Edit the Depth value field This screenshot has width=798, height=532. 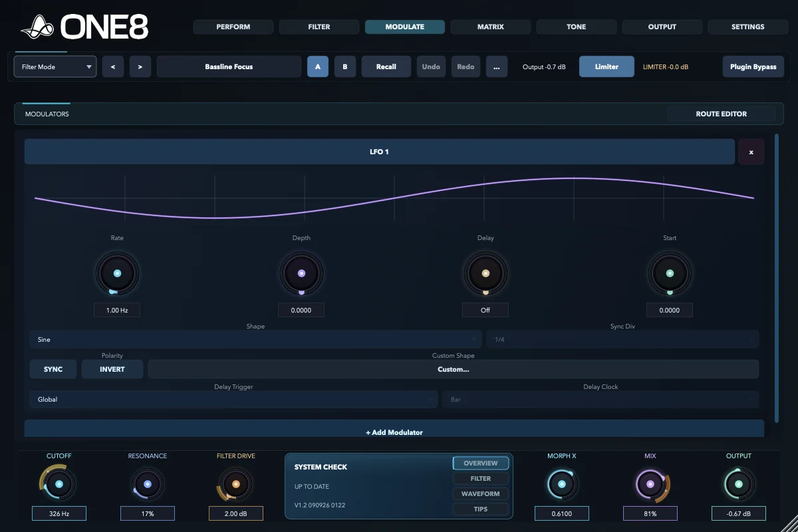click(301, 310)
